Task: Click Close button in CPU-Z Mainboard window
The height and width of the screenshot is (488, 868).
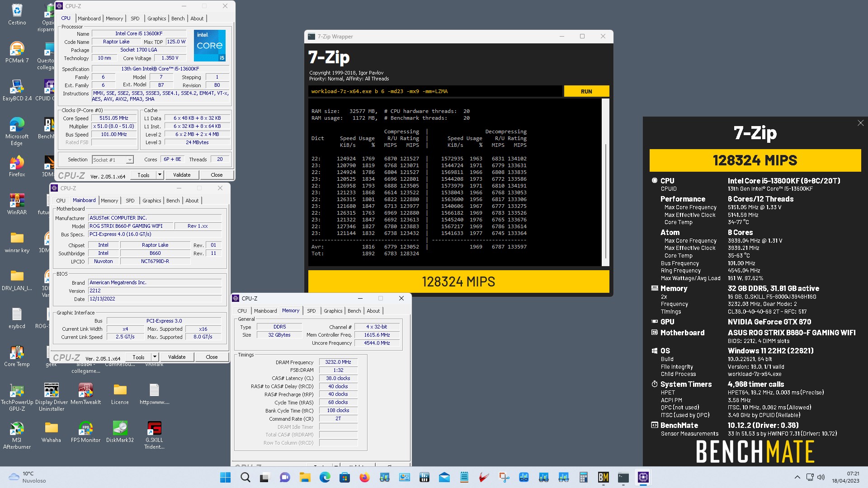Action: [x=212, y=357]
